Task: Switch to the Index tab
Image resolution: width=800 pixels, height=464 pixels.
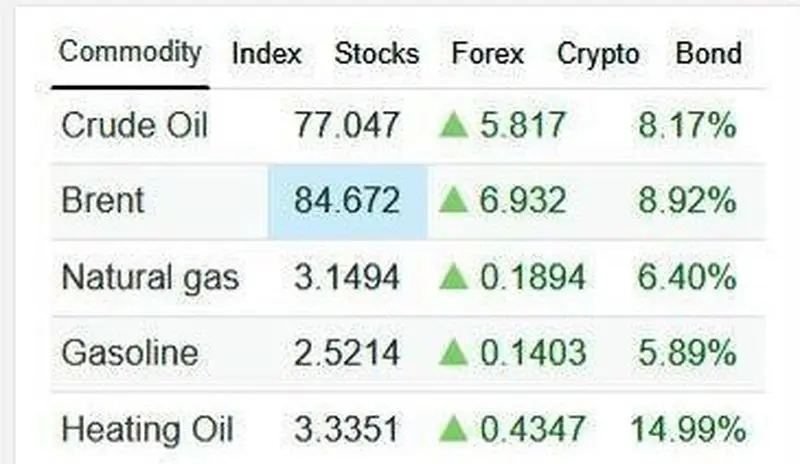Action: point(267,53)
